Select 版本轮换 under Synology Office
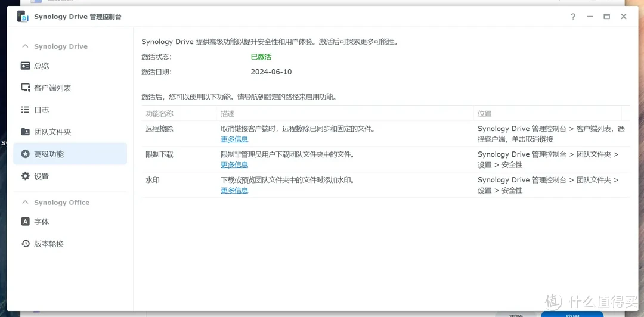The height and width of the screenshot is (317, 644). pos(70,244)
